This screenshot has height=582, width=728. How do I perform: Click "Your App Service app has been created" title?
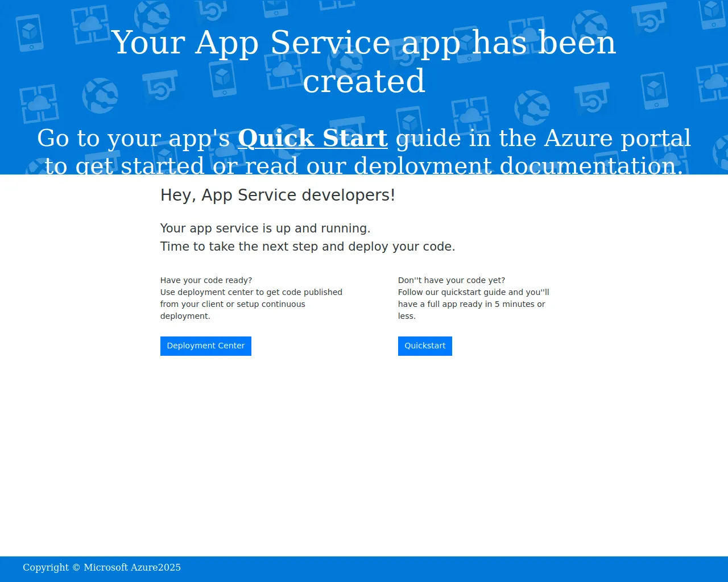(364, 61)
